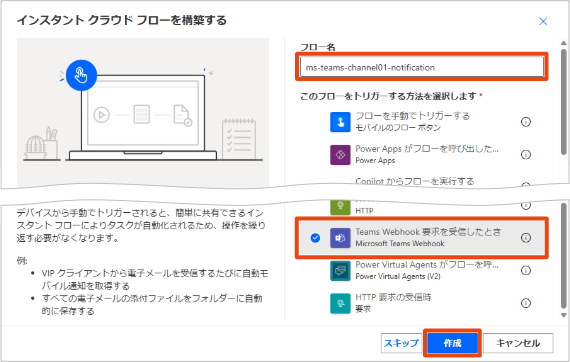Click the manual flow trigger icon
570x362 pixels.
pyautogui.click(x=340, y=122)
